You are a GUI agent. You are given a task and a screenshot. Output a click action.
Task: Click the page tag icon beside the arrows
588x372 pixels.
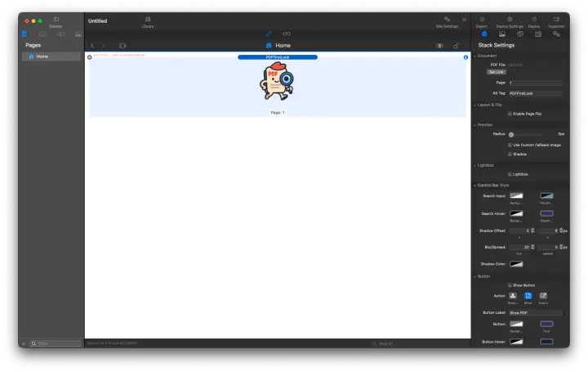[x=122, y=46]
